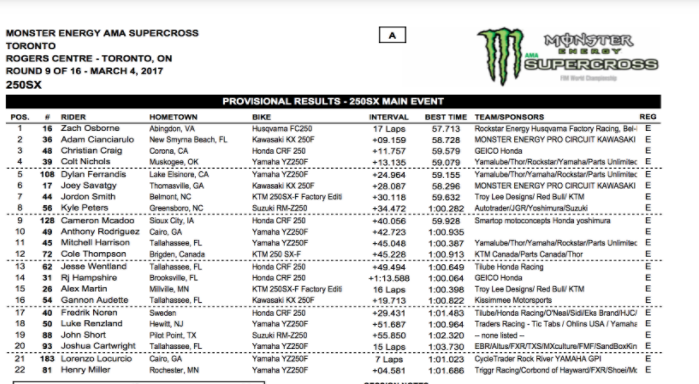Screen dimensions: 699x384
Task: Click the TEAM/SPONSORS column header
Action: [509, 117]
